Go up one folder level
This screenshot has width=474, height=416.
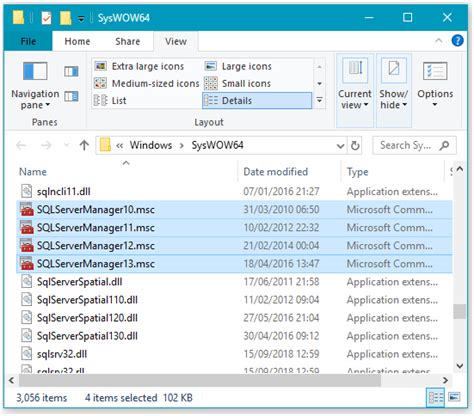(84, 145)
